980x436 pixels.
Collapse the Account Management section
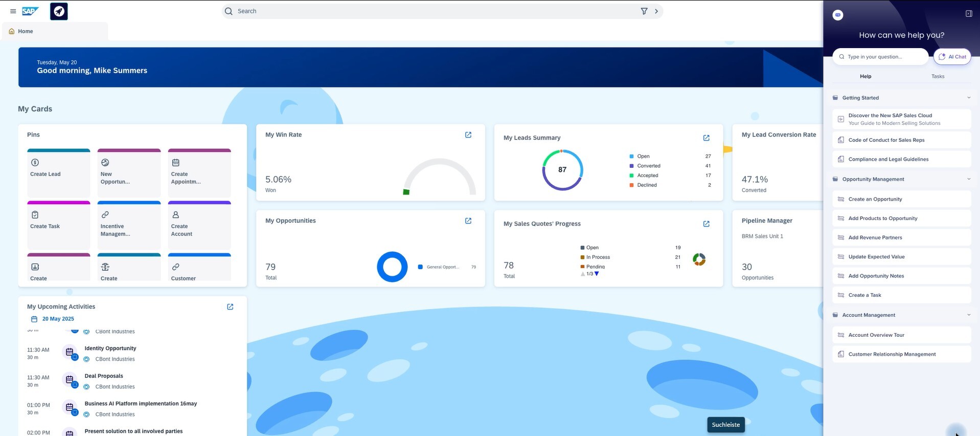point(969,315)
